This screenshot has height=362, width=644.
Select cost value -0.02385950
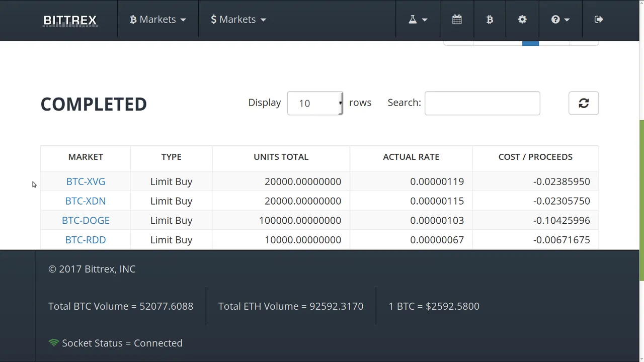(x=561, y=182)
